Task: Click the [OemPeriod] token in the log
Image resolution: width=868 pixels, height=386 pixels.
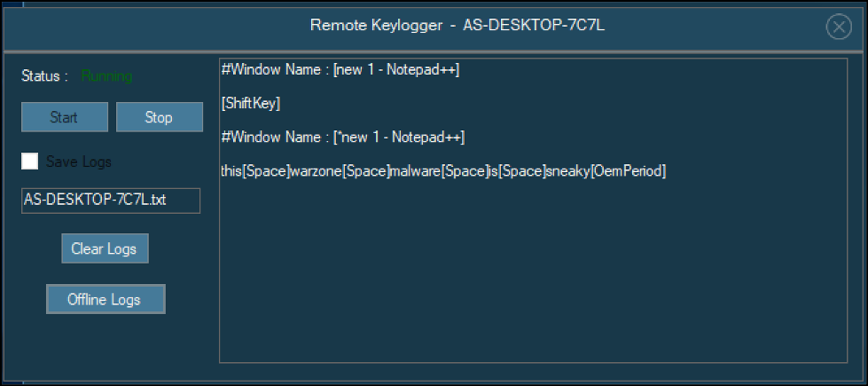Action: click(629, 171)
